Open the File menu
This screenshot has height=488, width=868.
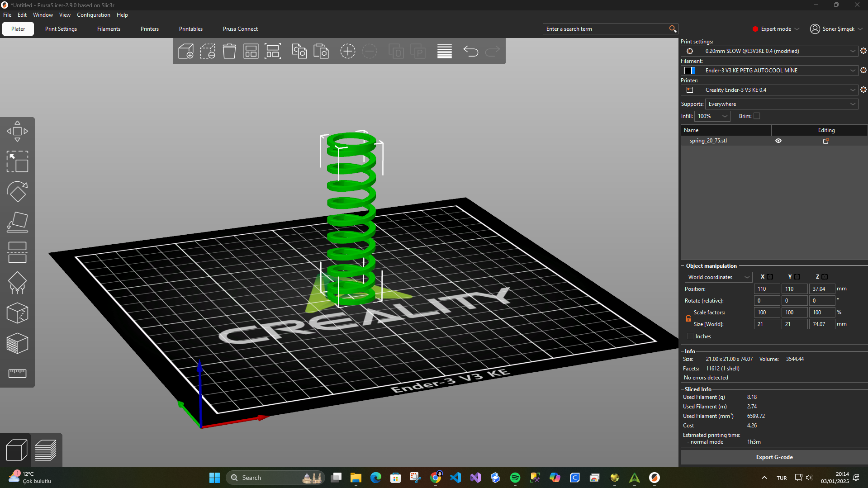7,15
